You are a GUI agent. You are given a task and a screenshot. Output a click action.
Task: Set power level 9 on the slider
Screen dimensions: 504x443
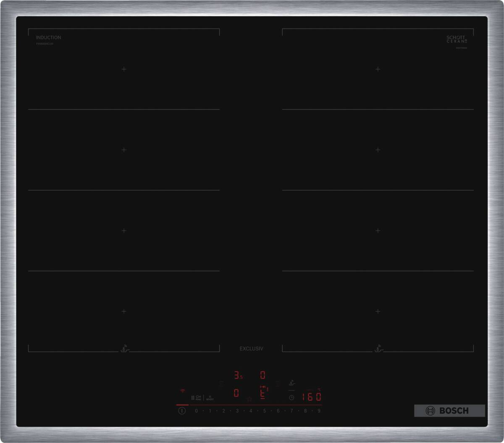(319, 411)
